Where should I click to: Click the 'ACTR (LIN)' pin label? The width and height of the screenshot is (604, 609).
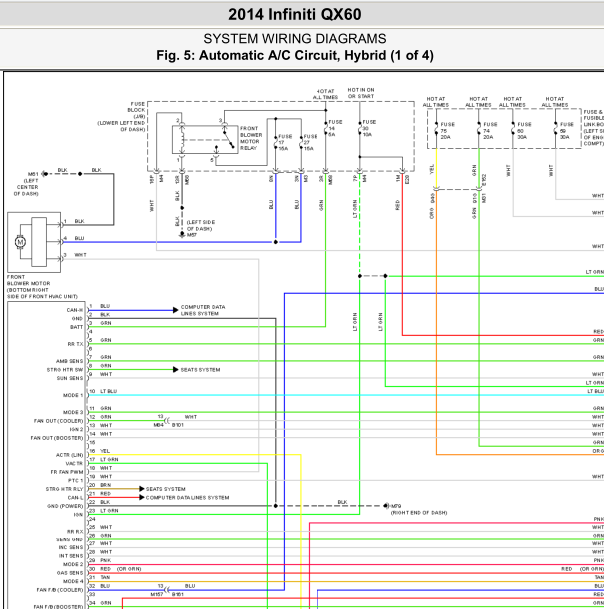70,455
